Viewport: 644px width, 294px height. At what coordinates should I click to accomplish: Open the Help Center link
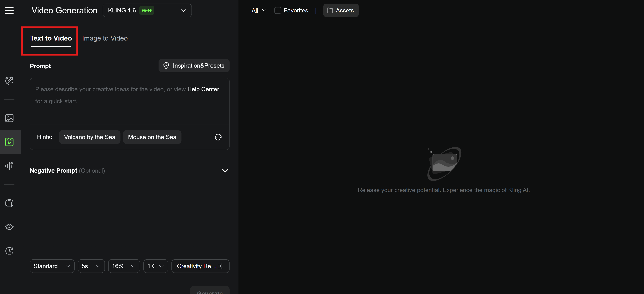pos(203,89)
